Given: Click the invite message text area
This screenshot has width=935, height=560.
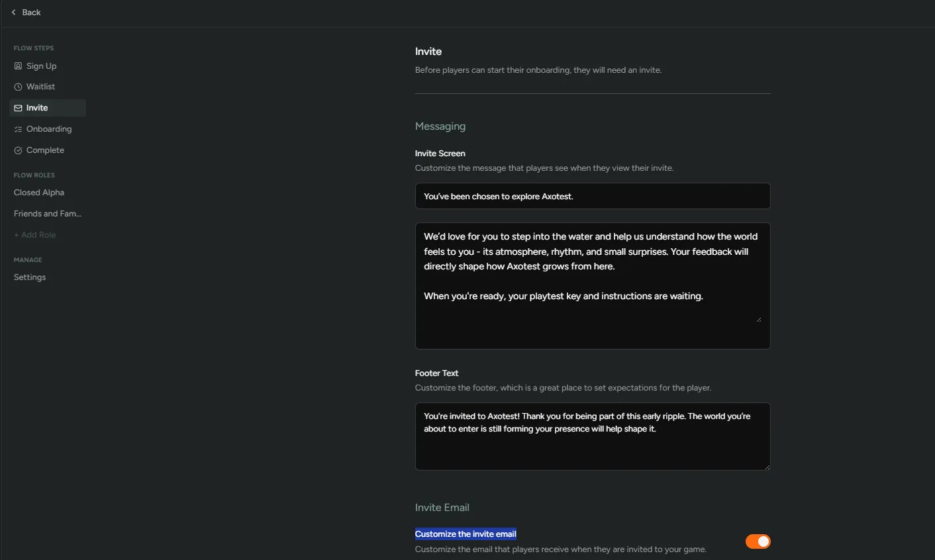Looking at the screenshot, I should click(x=592, y=285).
